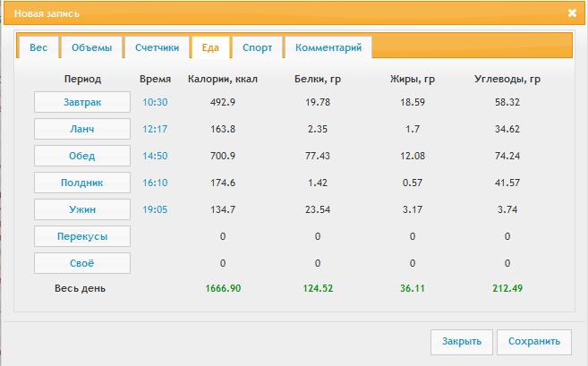Click the 41.57 carbs value
588x366 pixels.
coord(507,183)
